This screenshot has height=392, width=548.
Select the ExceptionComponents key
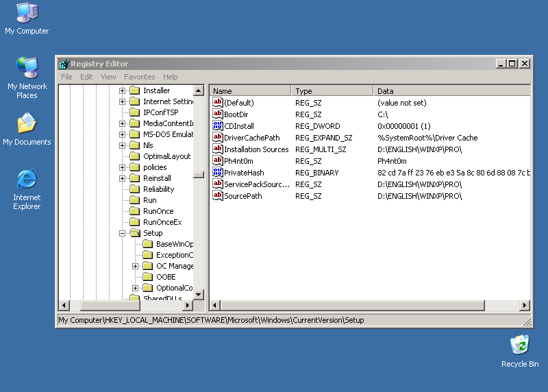pos(174,255)
